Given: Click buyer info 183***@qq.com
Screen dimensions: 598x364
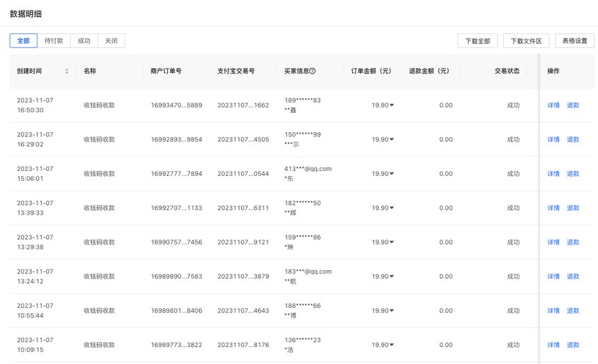Looking at the screenshot, I should pyautogui.click(x=308, y=272).
